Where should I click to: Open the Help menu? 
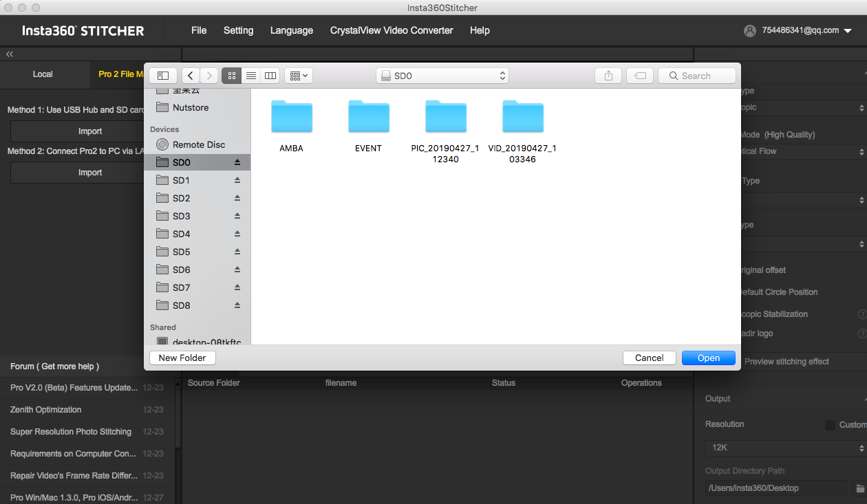(x=480, y=30)
